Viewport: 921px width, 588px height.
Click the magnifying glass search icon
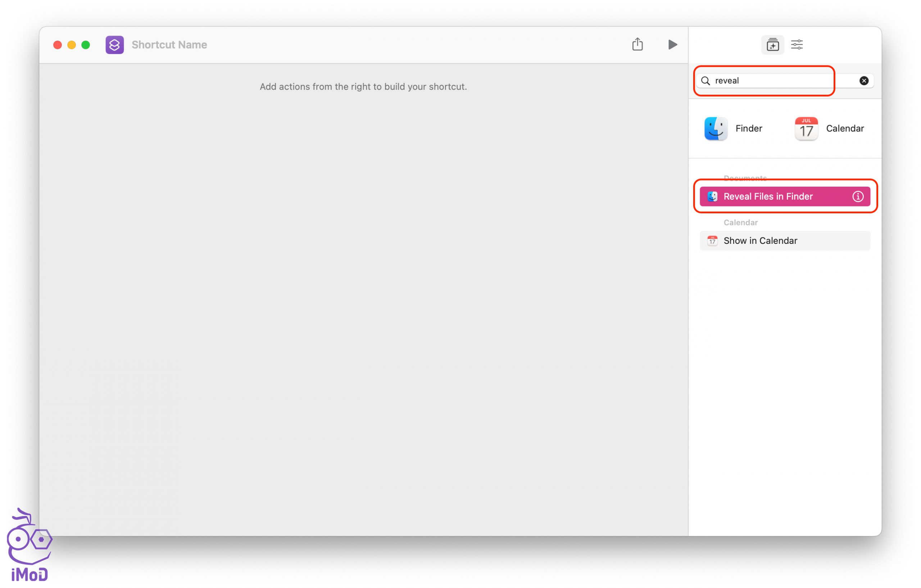[x=705, y=81]
